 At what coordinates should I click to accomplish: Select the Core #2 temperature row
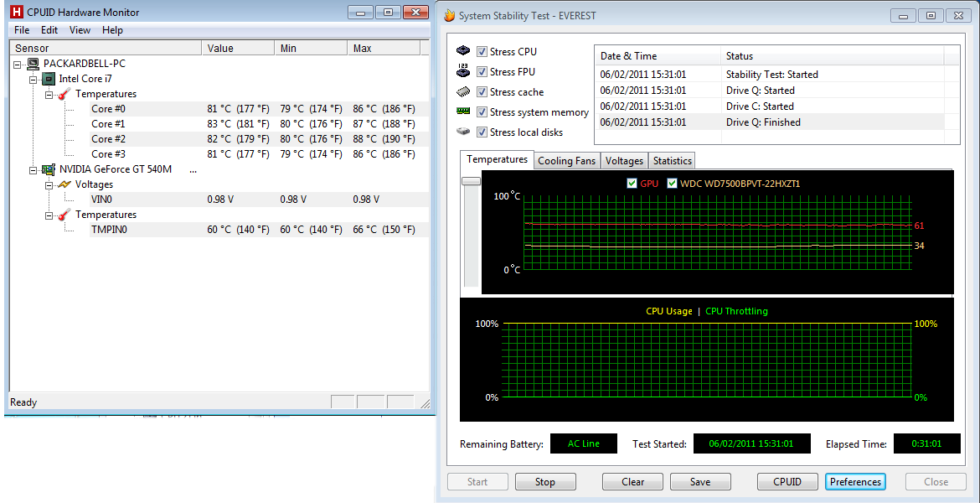coord(108,139)
